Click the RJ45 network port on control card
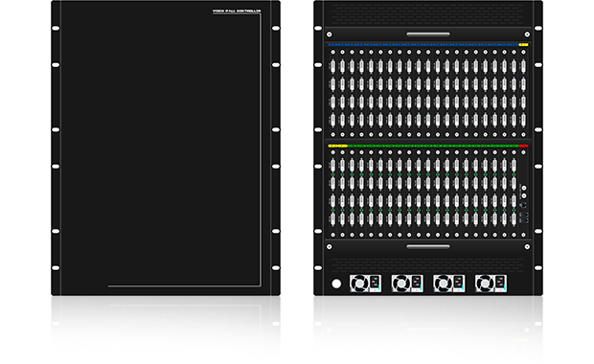 523,205
